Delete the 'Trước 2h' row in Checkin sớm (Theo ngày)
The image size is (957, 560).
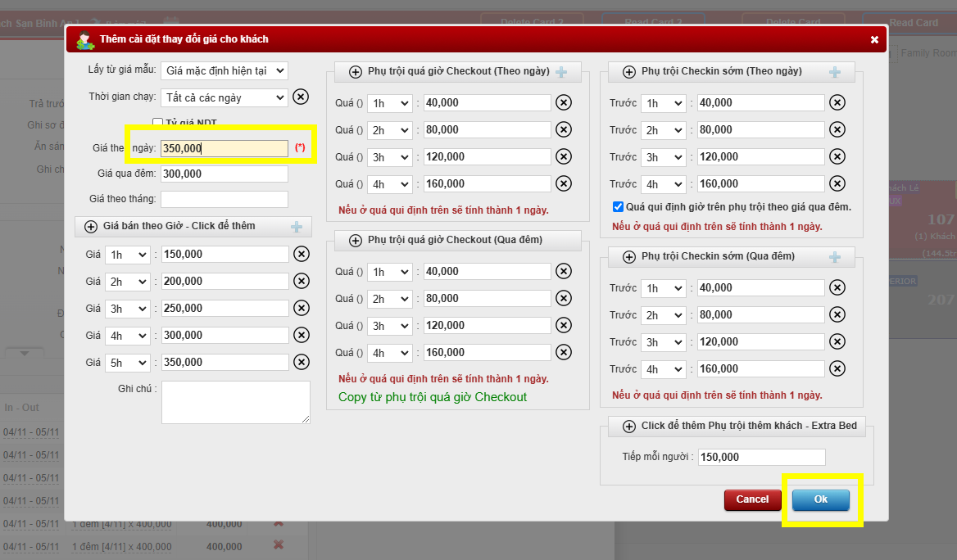coord(837,130)
